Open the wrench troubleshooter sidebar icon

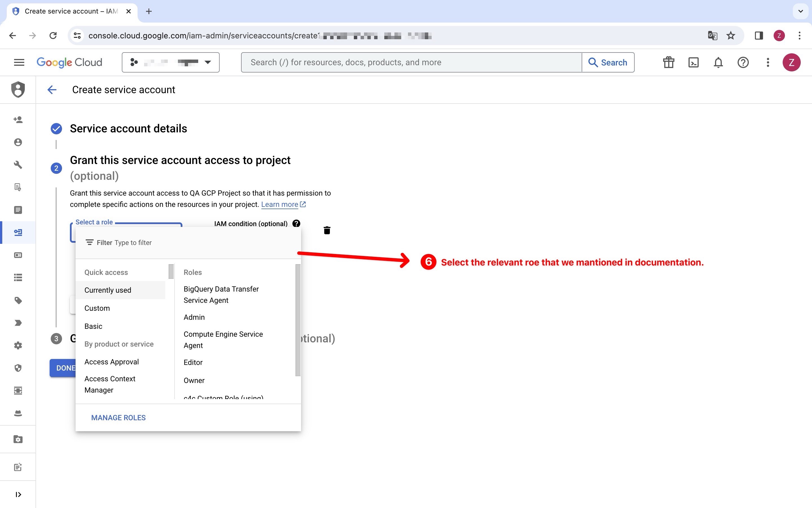[x=18, y=165]
